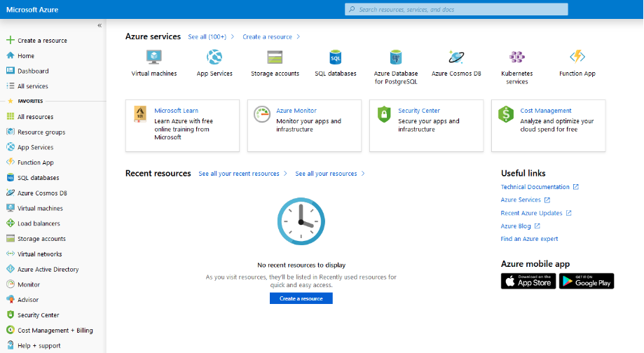Open Recent Azure Updates link
The width and height of the screenshot is (644, 353).
click(x=531, y=213)
